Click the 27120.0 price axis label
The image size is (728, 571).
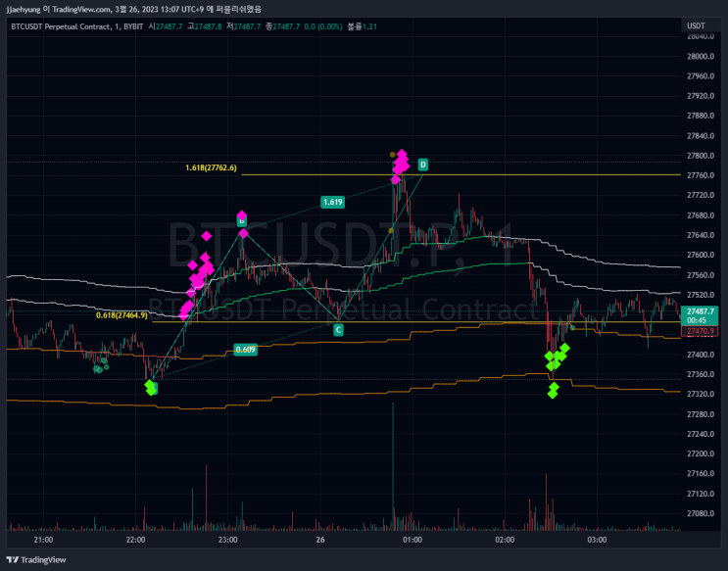(701, 494)
